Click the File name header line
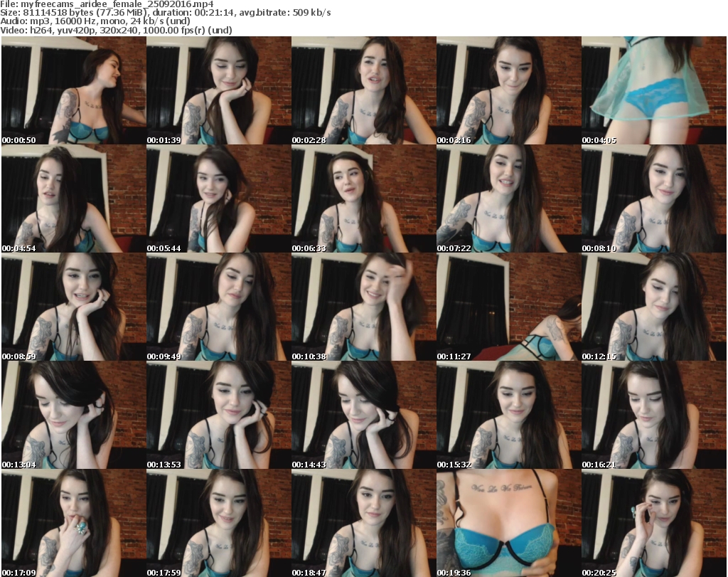The width and height of the screenshot is (728, 577). pyautogui.click(x=107, y=4)
